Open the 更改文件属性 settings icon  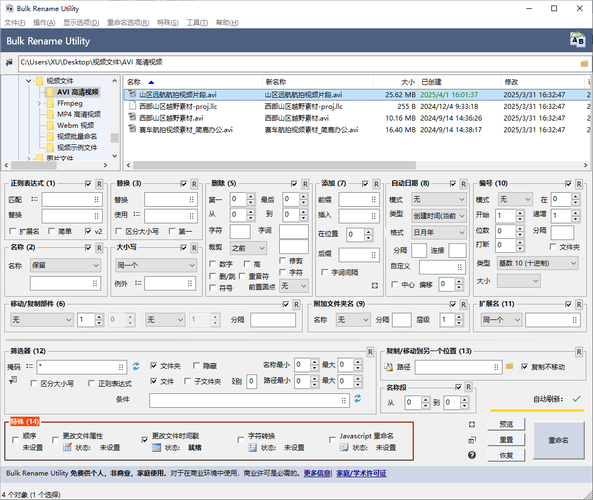tap(67, 447)
